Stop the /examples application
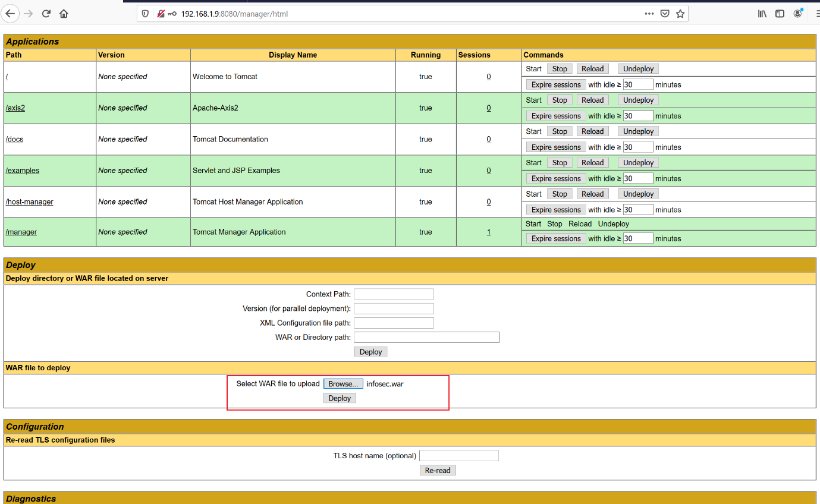Viewport: 820px width, 504px height. click(x=560, y=163)
